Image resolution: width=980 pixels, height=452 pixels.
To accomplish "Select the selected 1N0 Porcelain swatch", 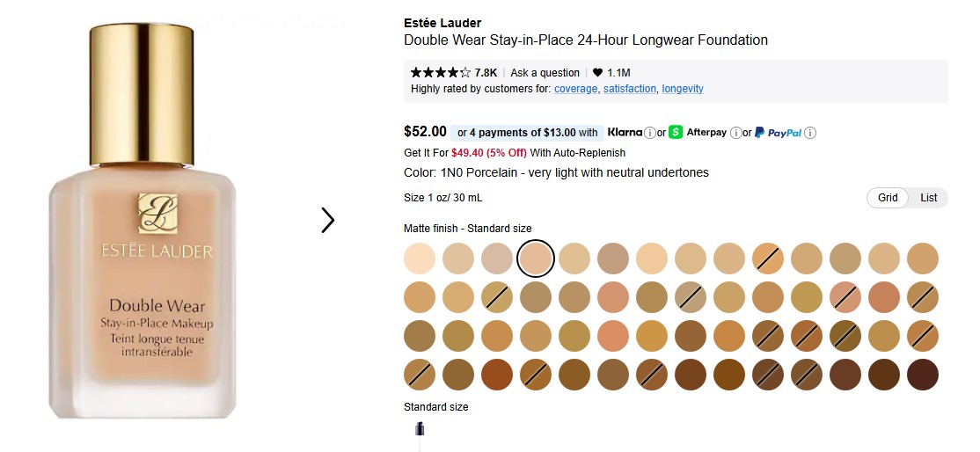I will tap(536, 259).
